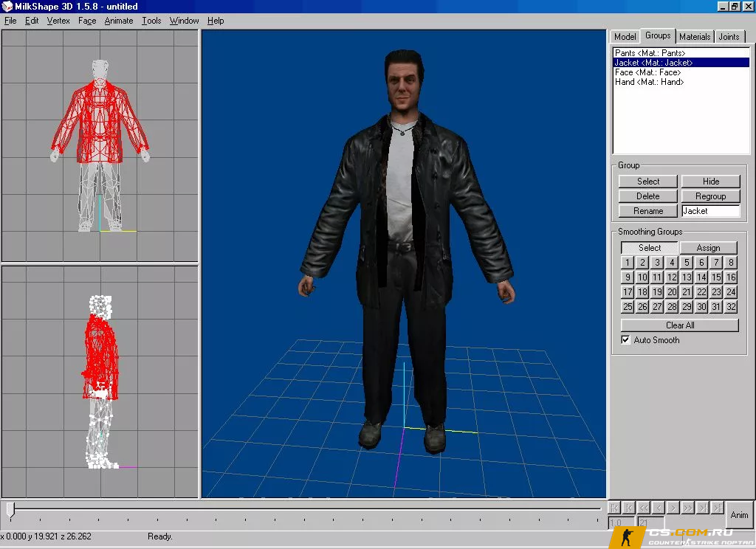Click the Ready status bar text
Screen dimensions: 756x549
160,536
